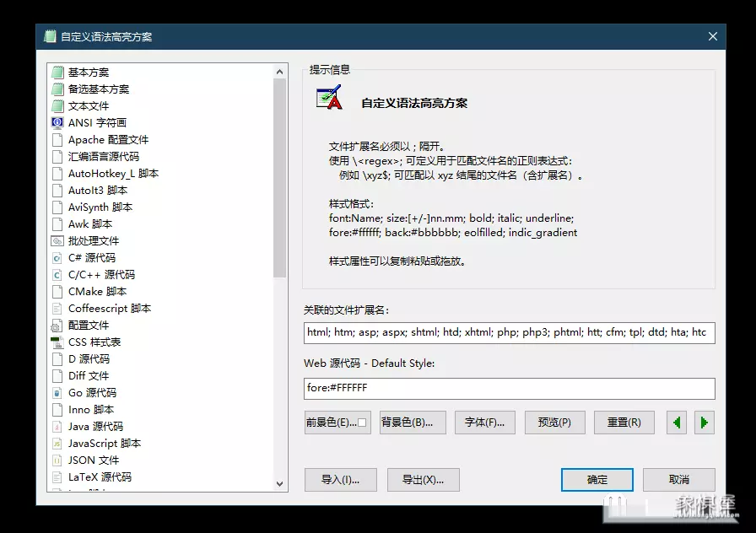756x533 pixels.
Task: Click the icon beside 备选基本方案
Action: (x=57, y=89)
